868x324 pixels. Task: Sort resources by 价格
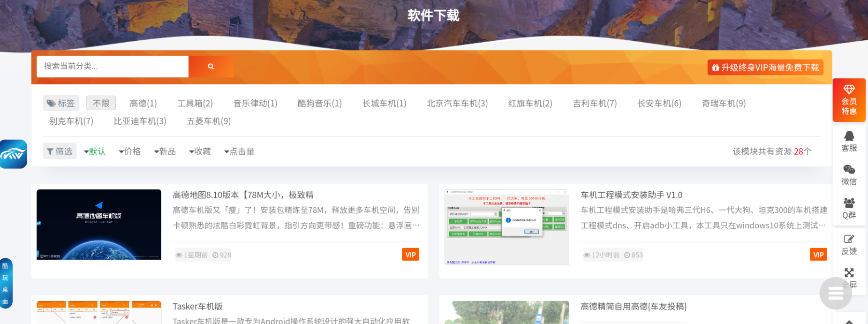point(130,151)
